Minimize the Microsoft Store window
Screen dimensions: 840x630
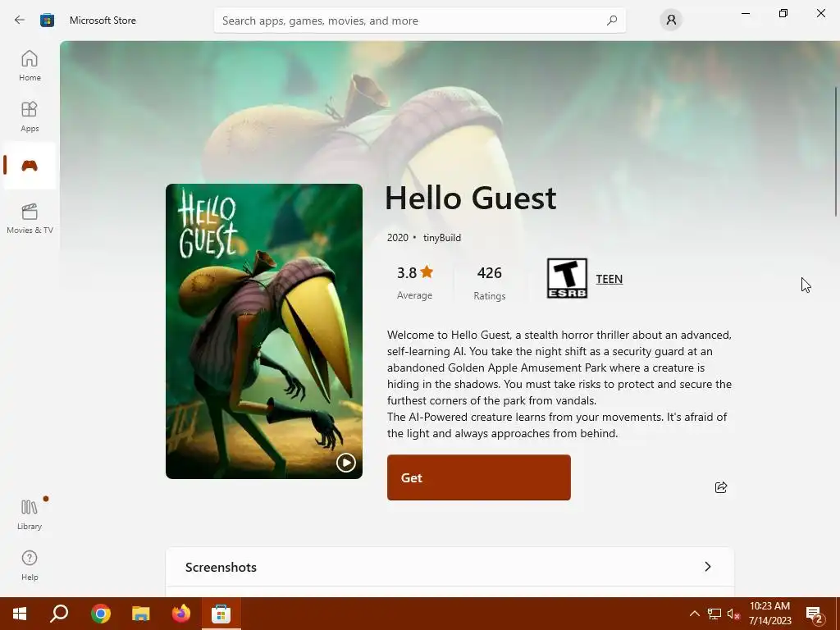pos(746,13)
